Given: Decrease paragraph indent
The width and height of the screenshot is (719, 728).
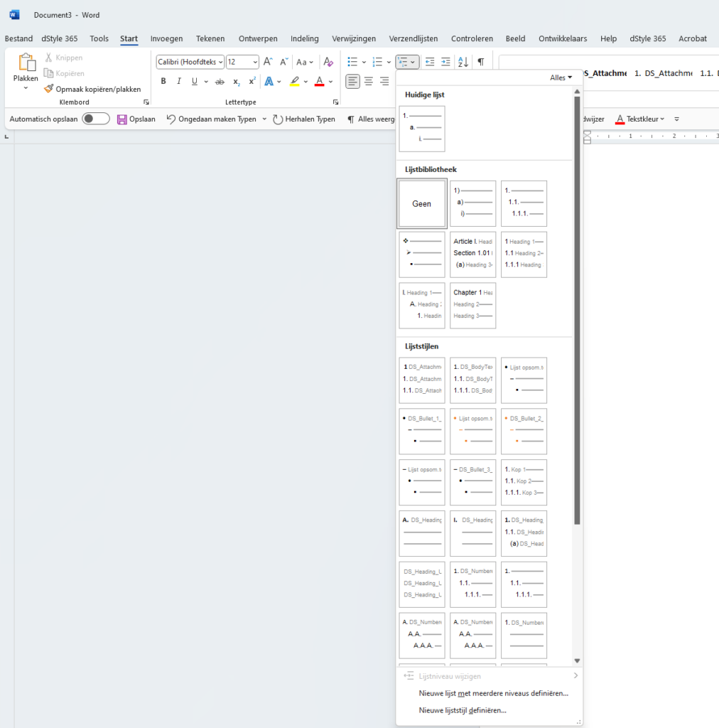Looking at the screenshot, I should click(x=430, y=62).
